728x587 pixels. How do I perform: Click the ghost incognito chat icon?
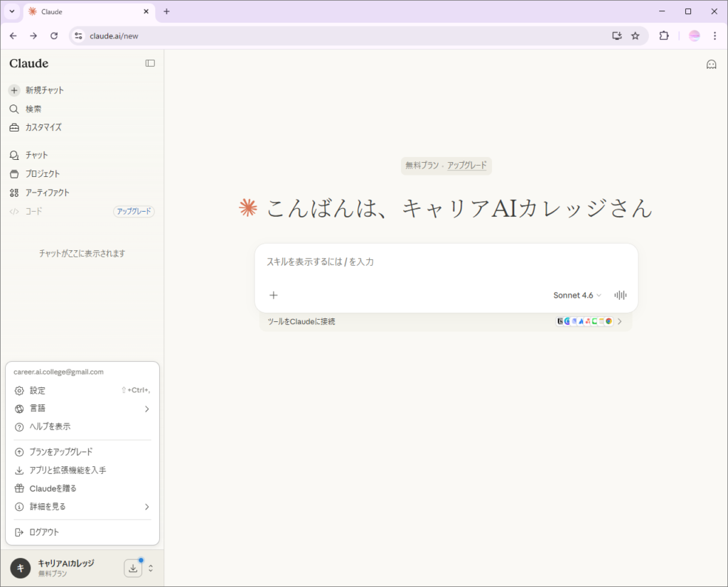[711, 65]
